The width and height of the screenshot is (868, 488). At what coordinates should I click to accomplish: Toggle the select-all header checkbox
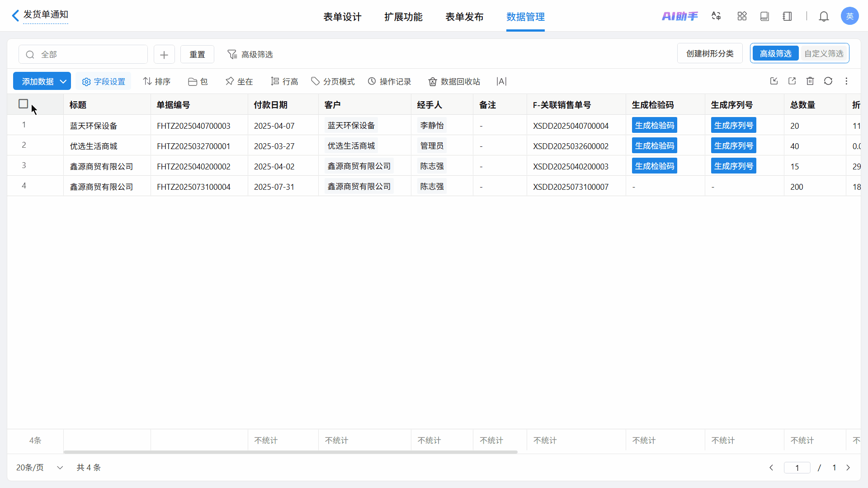24,104
